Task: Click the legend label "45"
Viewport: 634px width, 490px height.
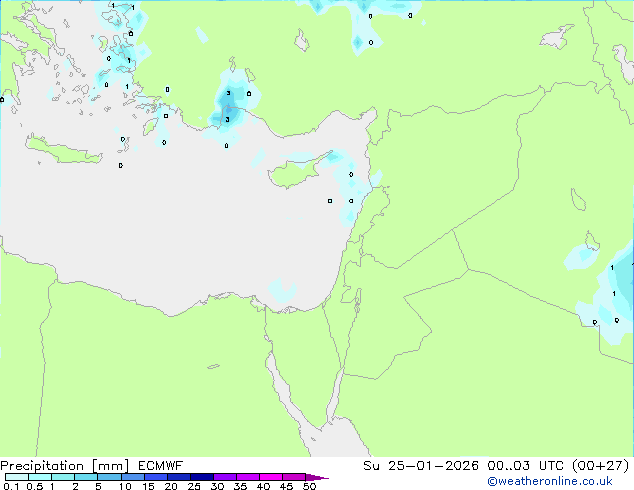Action: point(286,486)
